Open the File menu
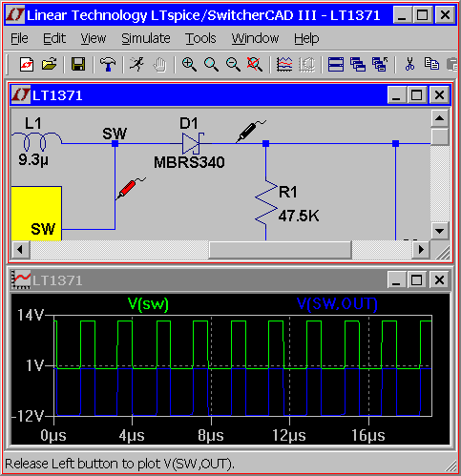 tap(19, 38)
